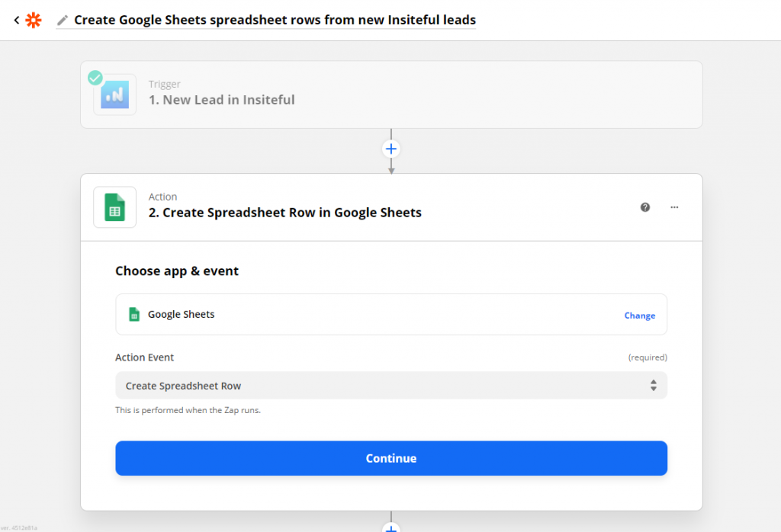Click the (required) indicator text

[648, 357]
